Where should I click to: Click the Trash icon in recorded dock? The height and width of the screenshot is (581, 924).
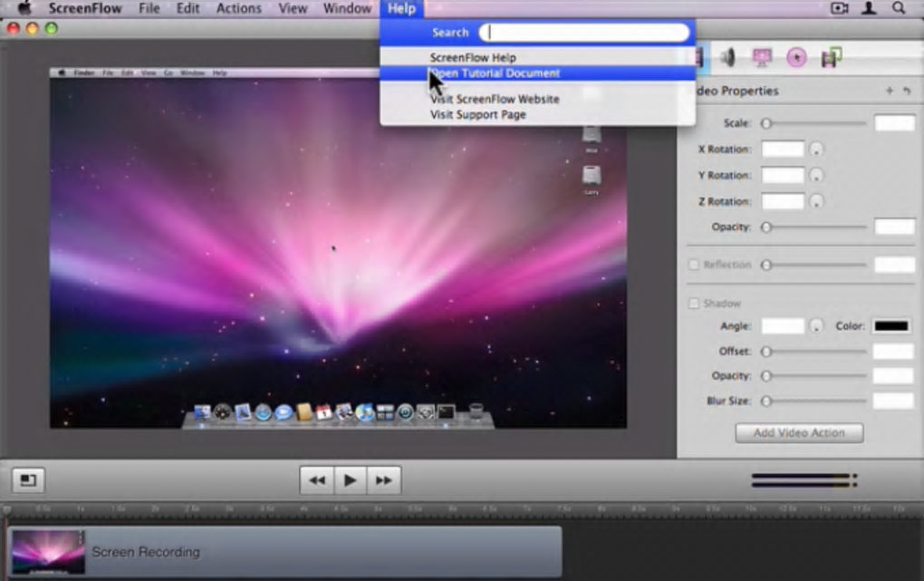[x=476, y=411]
